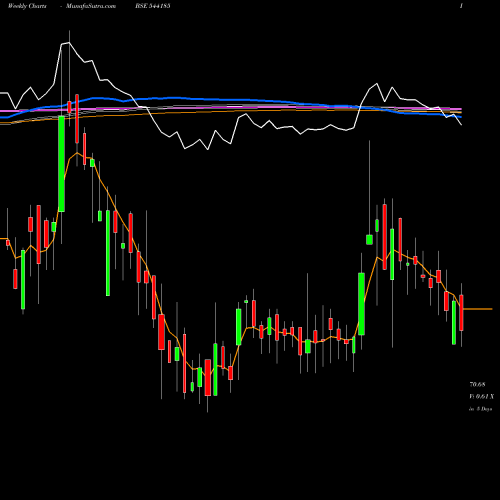Image resolution: width=500 pixels, height=500 pixels.
Task: Click the "in 5 Days" label
Action: click(480, 409)
